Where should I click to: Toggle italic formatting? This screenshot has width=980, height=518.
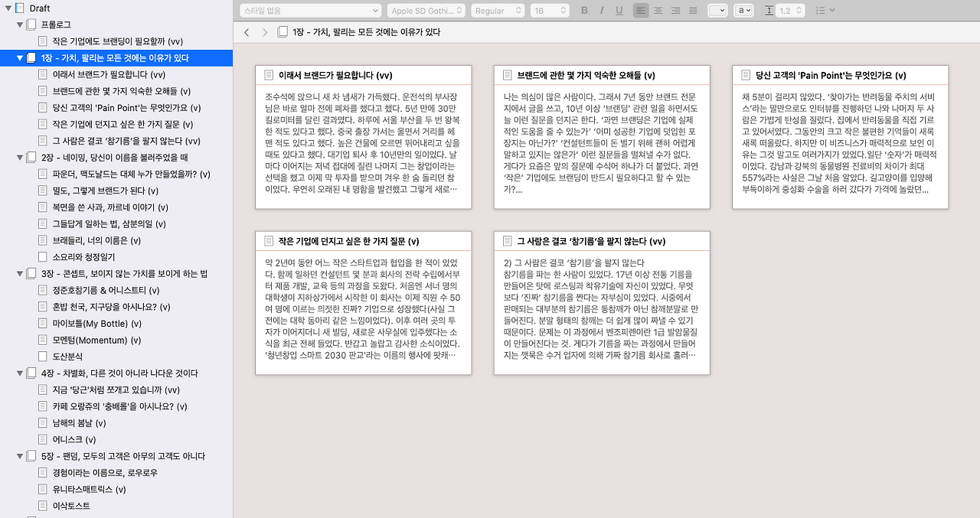(x=603, y=10)
